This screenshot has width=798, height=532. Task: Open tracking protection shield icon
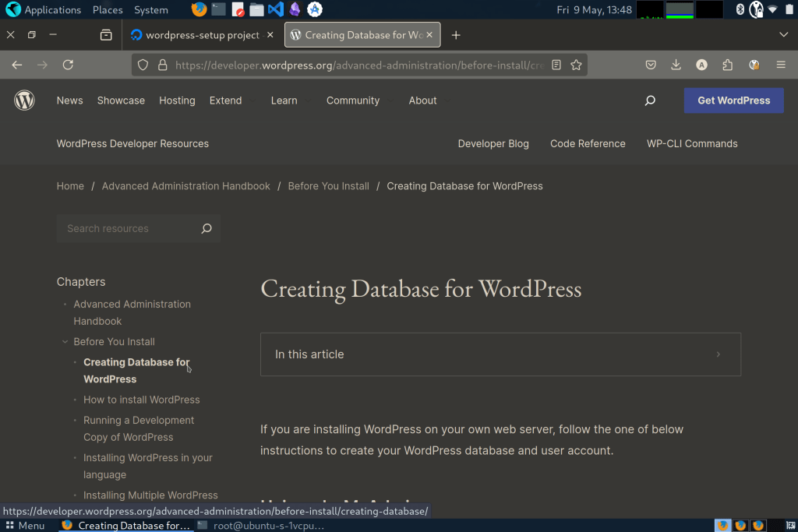pos(143,65)
